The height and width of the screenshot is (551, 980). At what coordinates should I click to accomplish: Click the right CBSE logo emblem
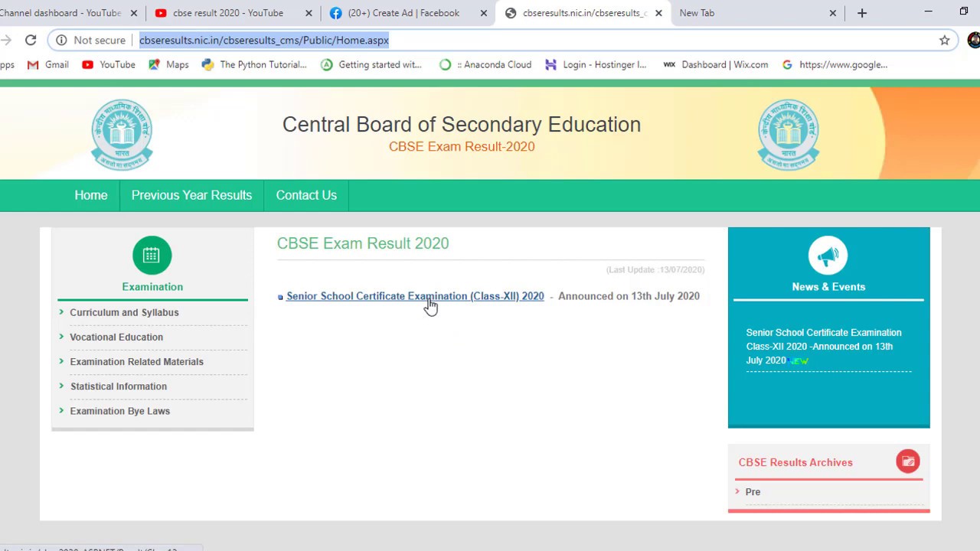tap(789, 135)
